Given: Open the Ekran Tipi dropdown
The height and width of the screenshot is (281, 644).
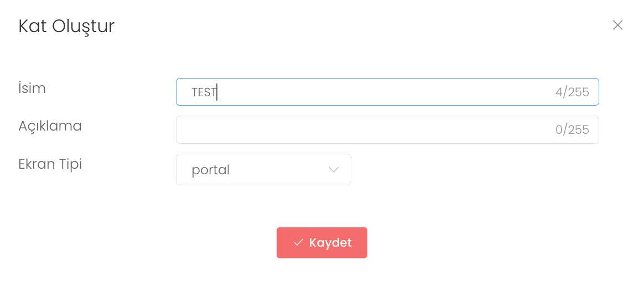Looking at the screenshot, I should tap(263, 170).
